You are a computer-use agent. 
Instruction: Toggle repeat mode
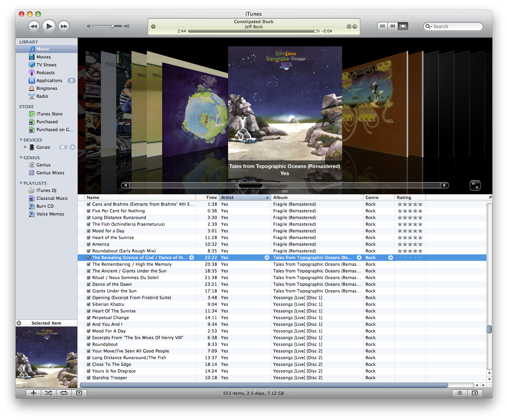[64, 393]
